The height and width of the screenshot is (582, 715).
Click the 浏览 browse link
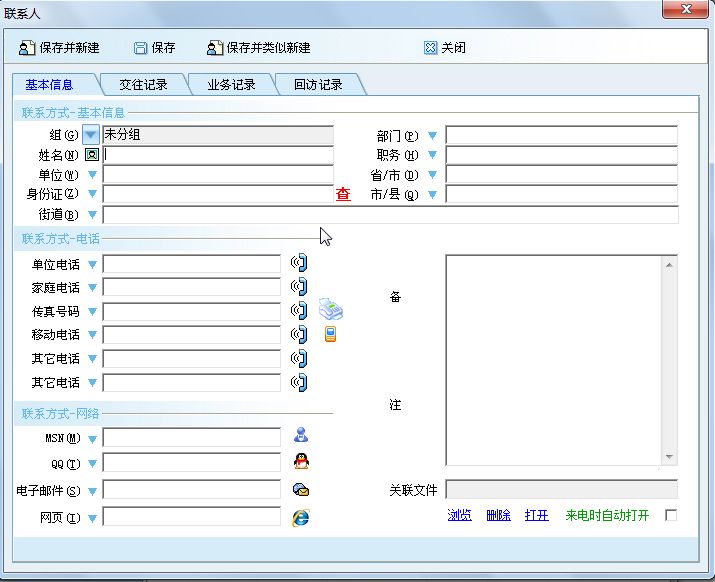(x=459, y=515)
